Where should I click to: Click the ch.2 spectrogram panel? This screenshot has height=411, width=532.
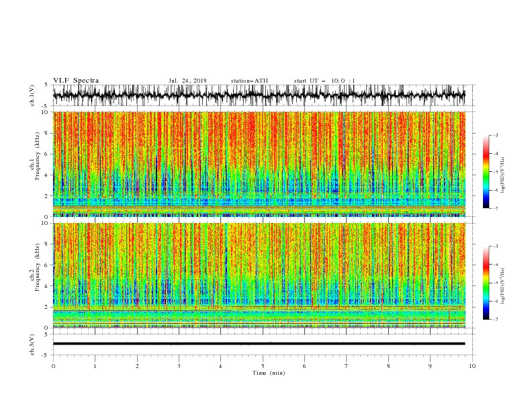point(259,275)
